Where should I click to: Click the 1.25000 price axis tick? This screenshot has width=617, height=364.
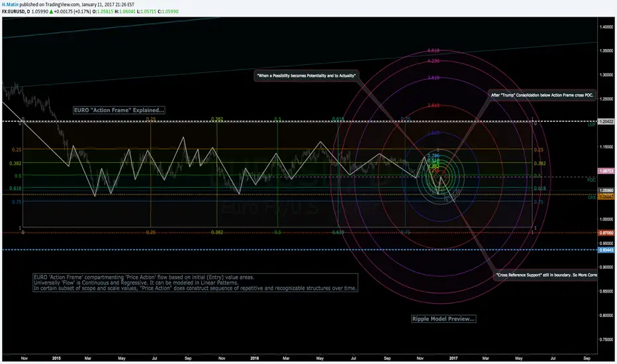point(606,99)
